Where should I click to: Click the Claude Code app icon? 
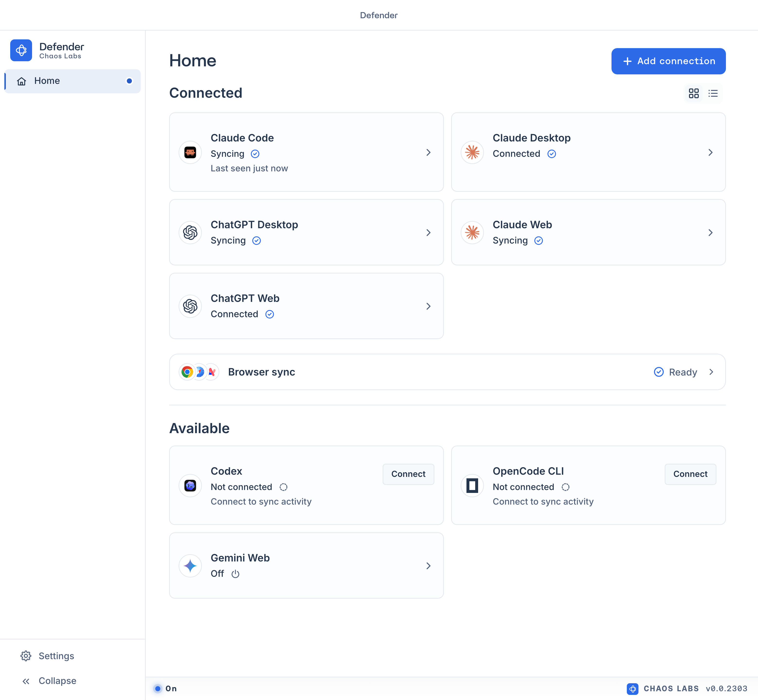click(x=190, y=152)
